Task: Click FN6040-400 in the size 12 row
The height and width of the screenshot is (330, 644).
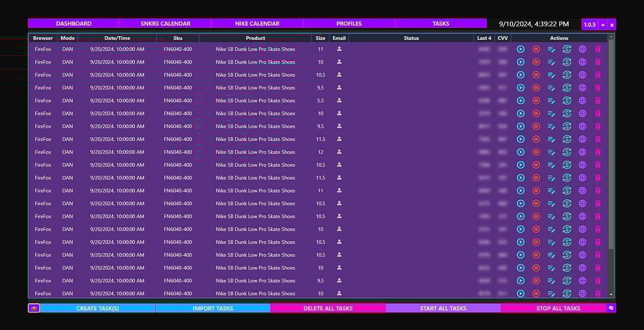Action: 178,152
